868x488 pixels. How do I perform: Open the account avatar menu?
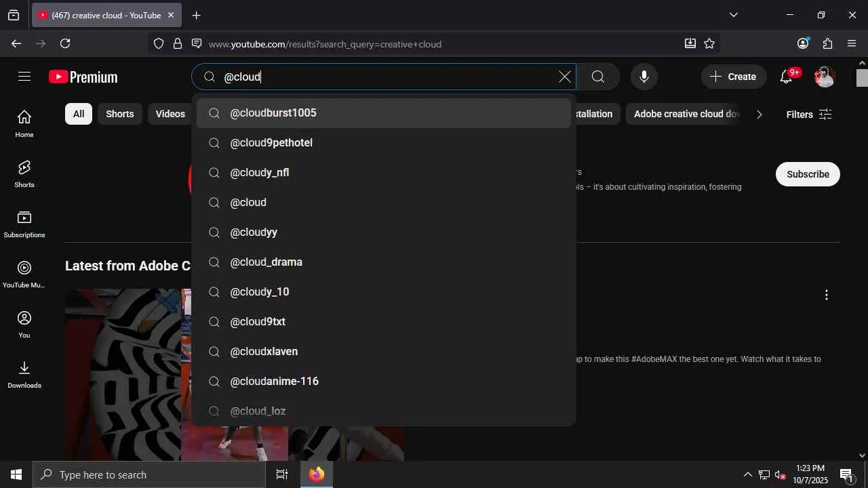[x=825, y=77]
